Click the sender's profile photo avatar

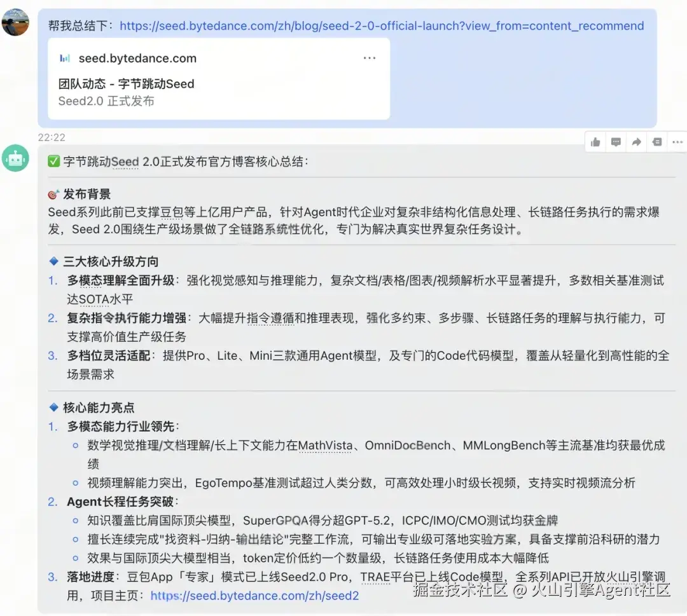[16, 22]
